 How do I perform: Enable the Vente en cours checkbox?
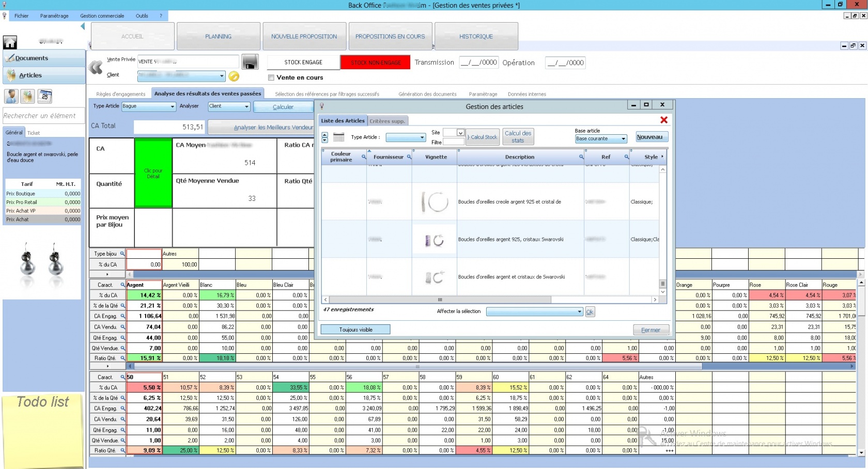pos(271,77)
